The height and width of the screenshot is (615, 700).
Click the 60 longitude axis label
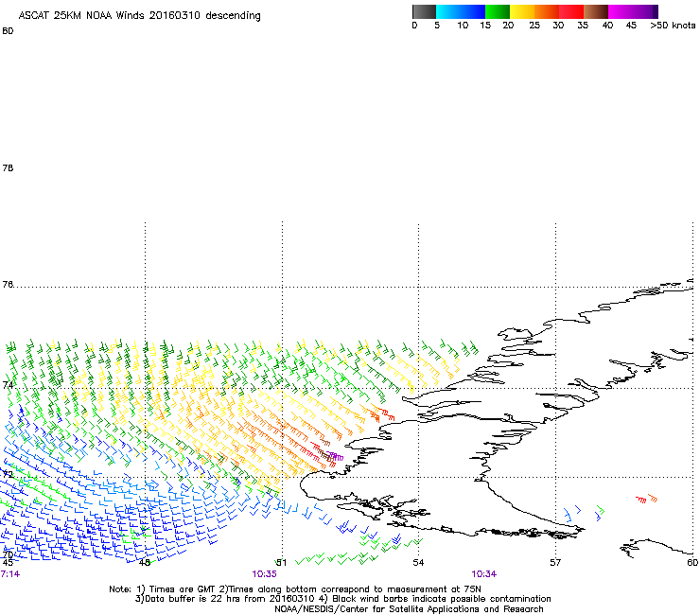coord(692,563)
